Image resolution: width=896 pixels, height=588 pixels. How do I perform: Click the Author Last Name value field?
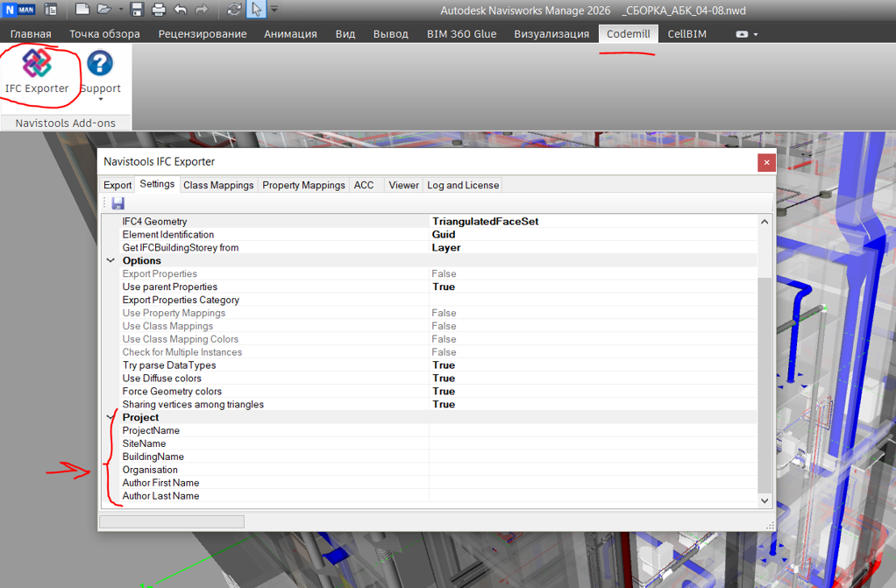tap(594, 496)
